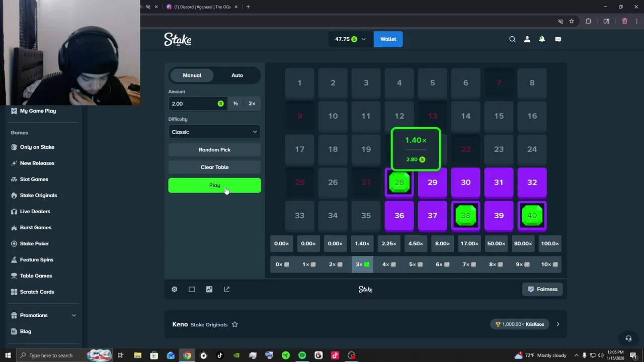Image resolution: width=644 pixels, height=362 pixels.
Task: Open the Fairness button
Action: (542, 289)
